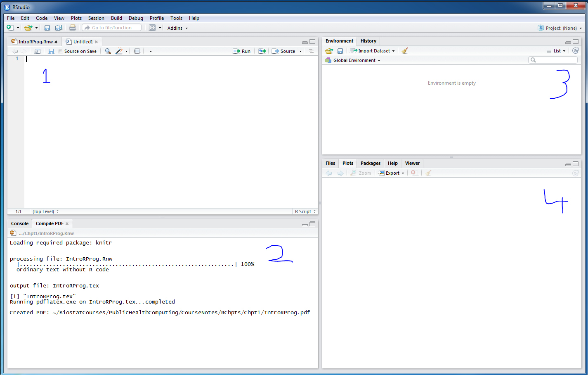Screen dimensions: 588x375
Task: Close the Compile PDF tab
Action: (x=67, y=223)
